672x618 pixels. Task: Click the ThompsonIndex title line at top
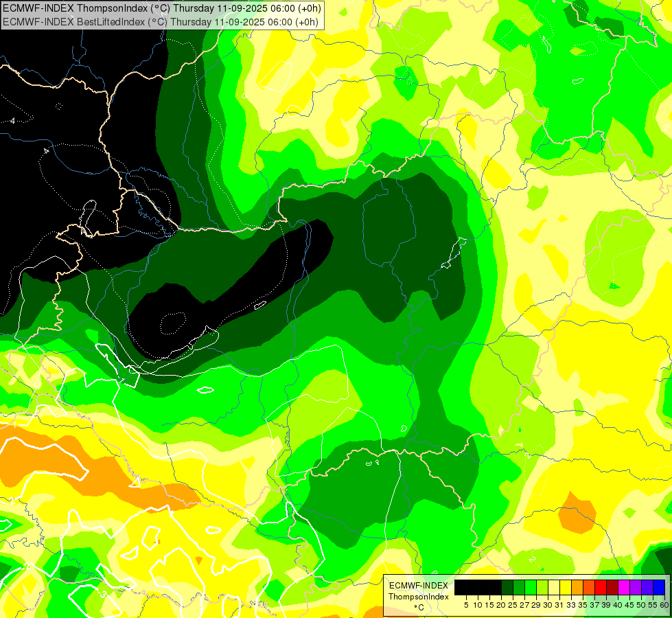(x=161, y=8)
